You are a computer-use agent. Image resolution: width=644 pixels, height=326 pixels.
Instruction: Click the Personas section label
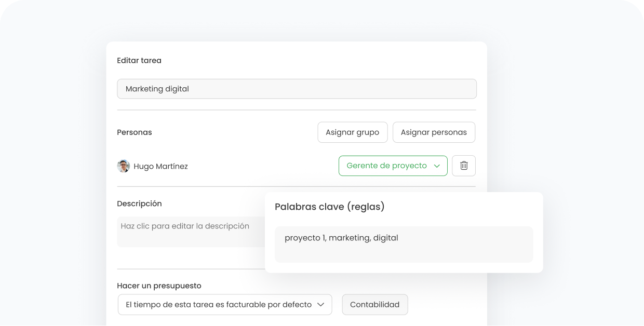click(x=135, y=132)
